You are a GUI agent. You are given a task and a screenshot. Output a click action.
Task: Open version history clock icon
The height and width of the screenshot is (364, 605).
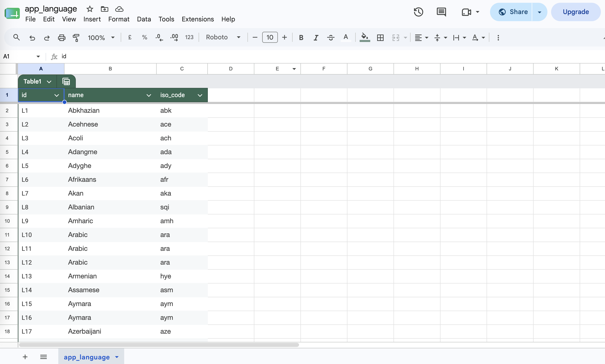[418, 12]
